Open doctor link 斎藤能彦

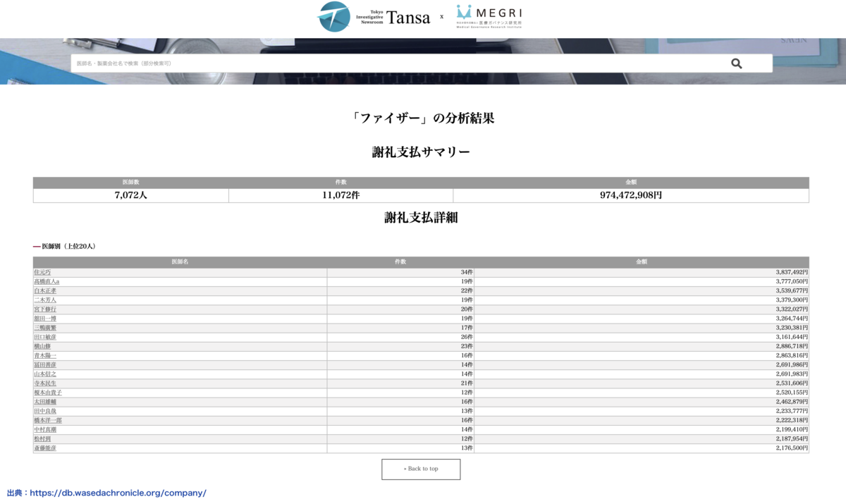45,448
